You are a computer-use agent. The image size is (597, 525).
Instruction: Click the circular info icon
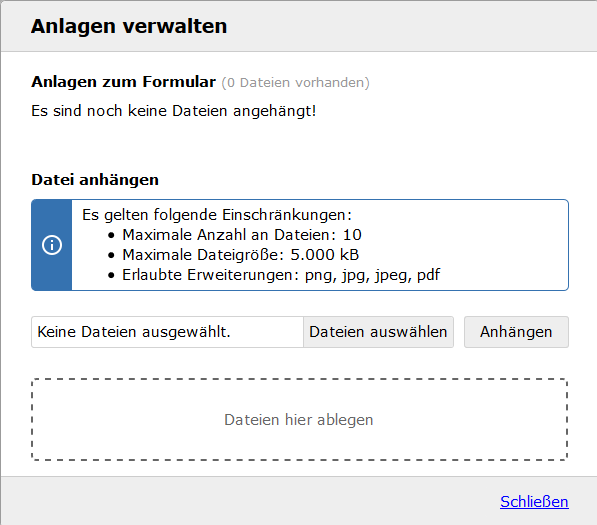point(52,245)
